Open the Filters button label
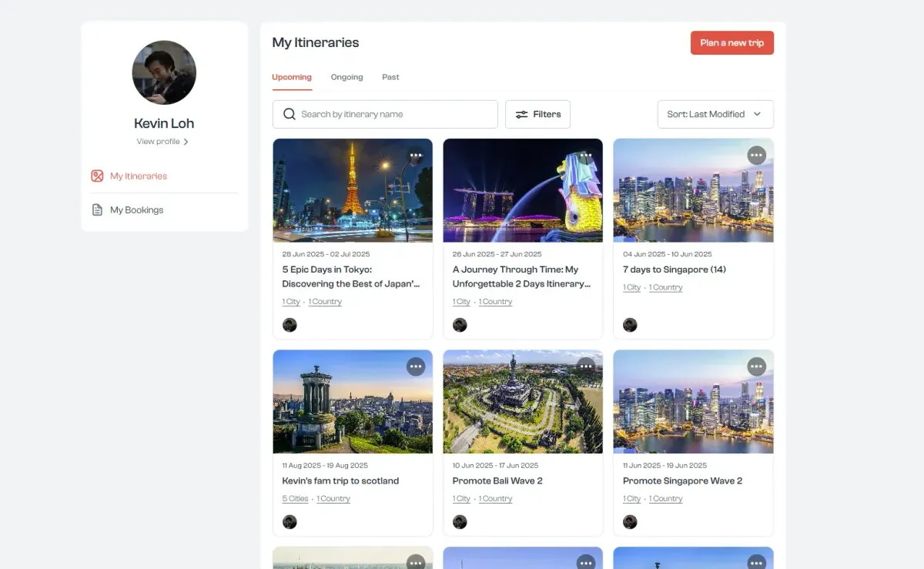This screenshot has width=924, height=569. point(547,114)
